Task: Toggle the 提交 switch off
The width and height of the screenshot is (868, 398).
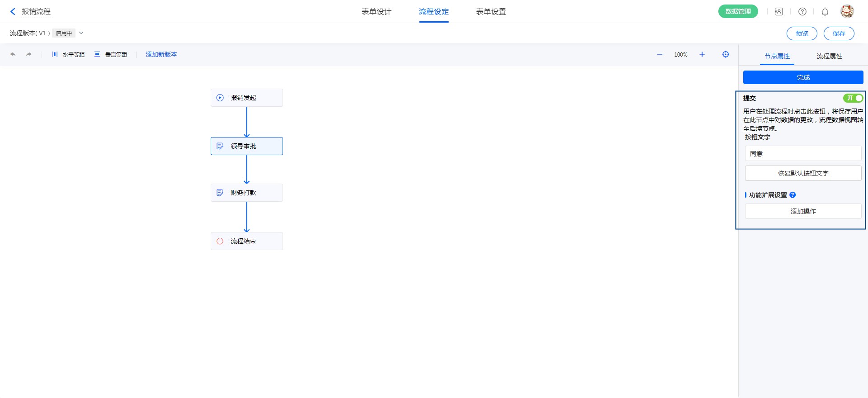Action: pyautogui.click(x=853, y=98)
